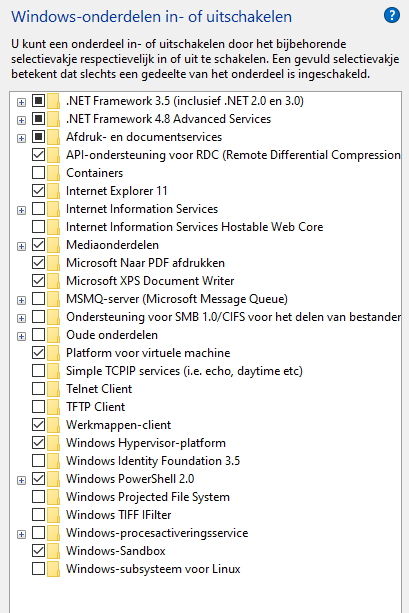The width and height of the screenshot is (409, 613).
Task: Expand Windows-procesactiveringsservice node
Action: coord(22,534)
